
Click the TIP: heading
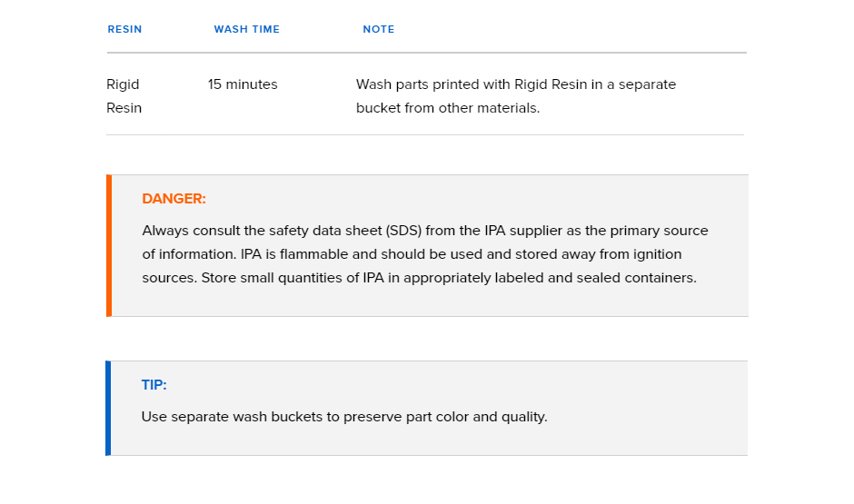pos(154,385)
